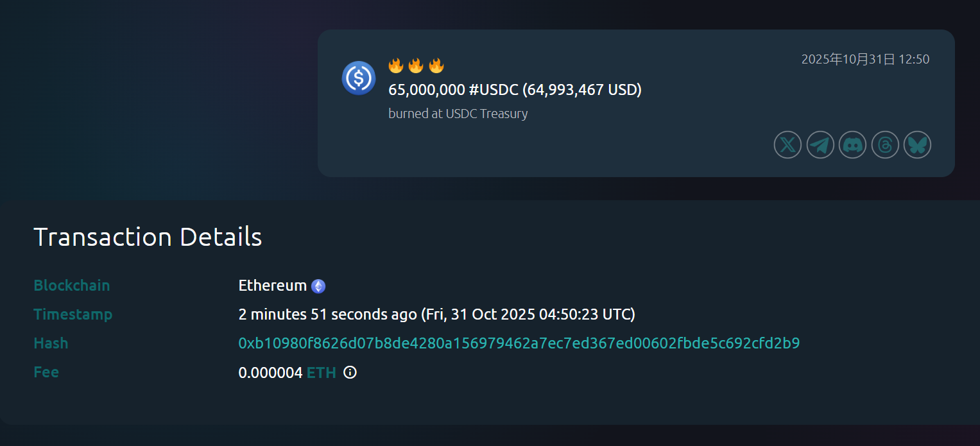Viewport: 980px width, 446px height.
Task: Click the 2025年10月31日 12:50 date stamp
Action: click(865, 60)
